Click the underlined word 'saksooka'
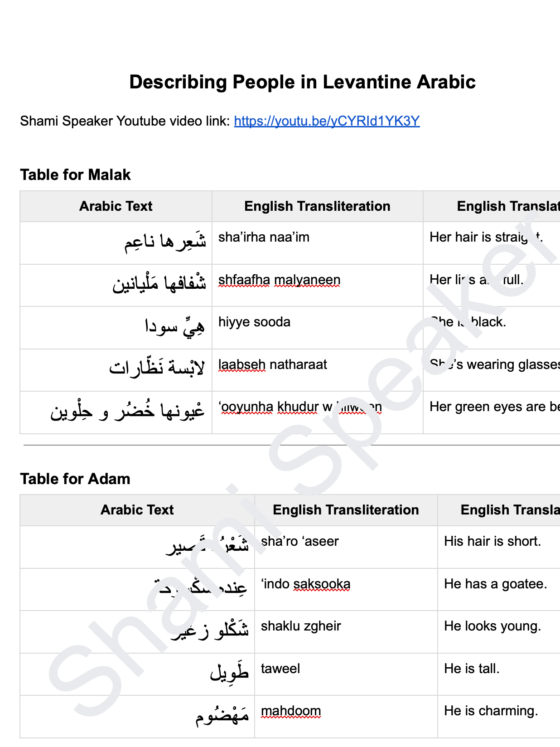Image resolution: width=560 pixels, height=747 pixels. pyautogui.click(x=322, y=584)
